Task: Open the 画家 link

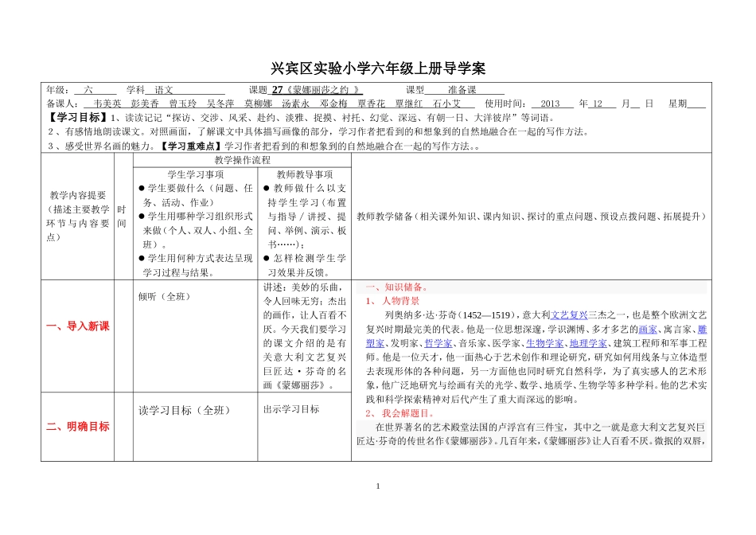Action: (x=648, y=330)
